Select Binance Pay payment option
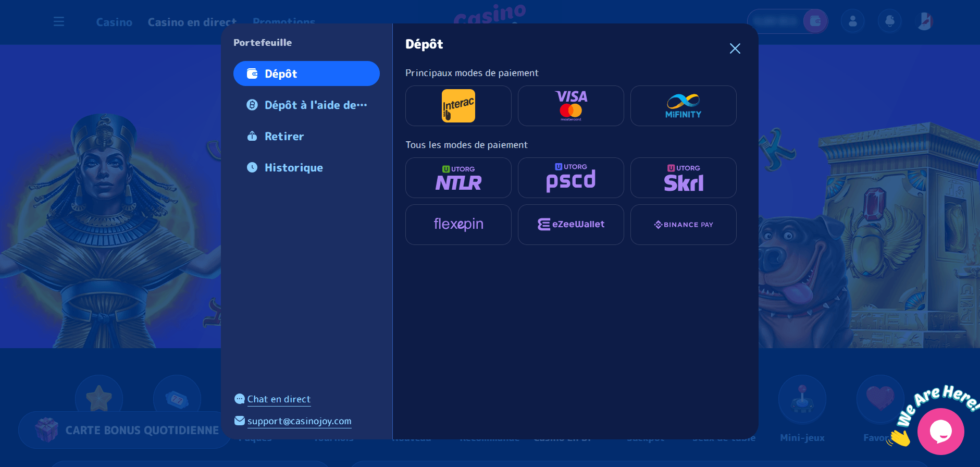 pos(684,225)
